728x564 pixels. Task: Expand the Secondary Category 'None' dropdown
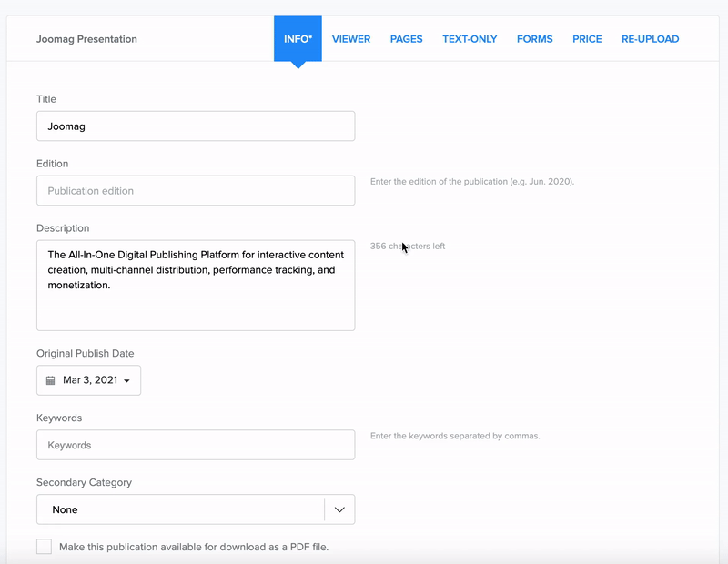click(x=180, y=510)
